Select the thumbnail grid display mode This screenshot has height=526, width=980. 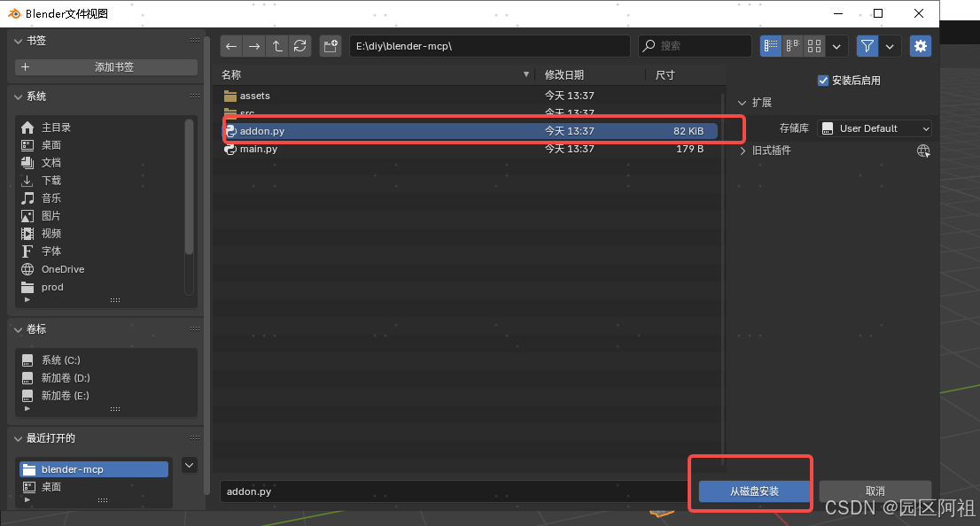point(814,46)
